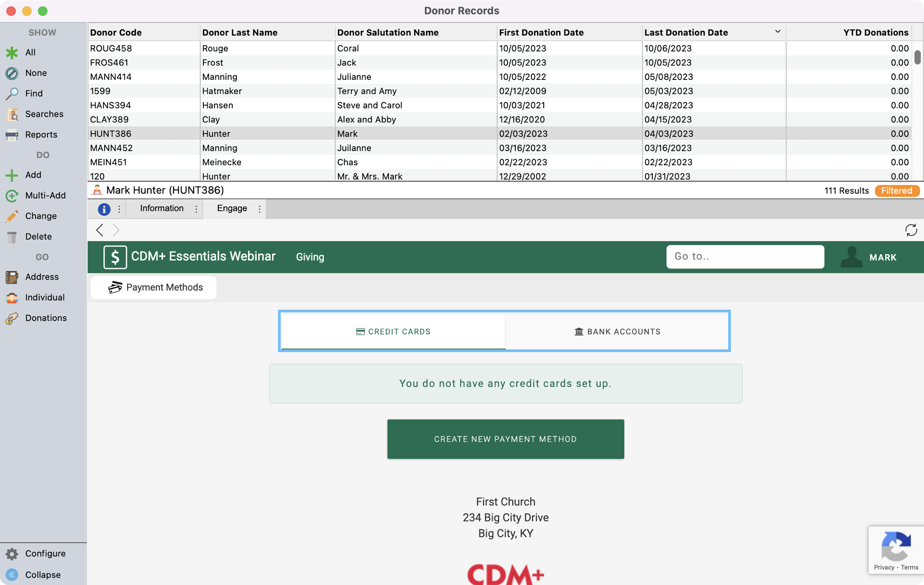Refresh the embedded web page

(911, 230)
